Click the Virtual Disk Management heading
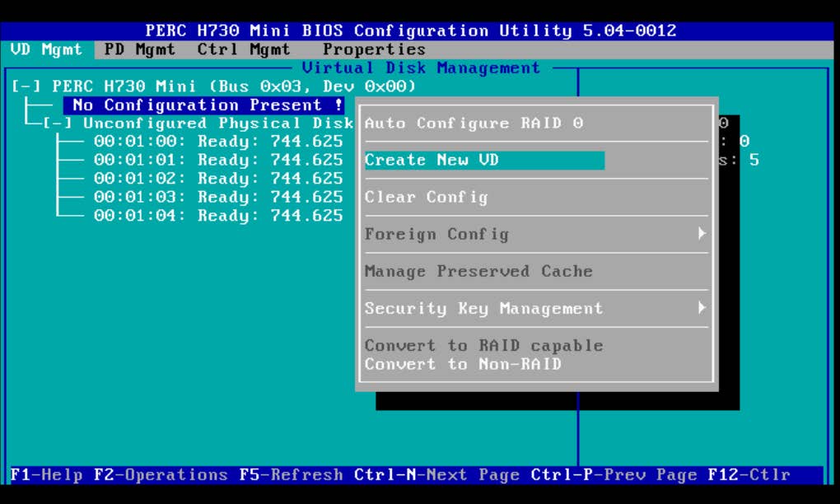The image size is (840, 504). (x=421, y=68)
